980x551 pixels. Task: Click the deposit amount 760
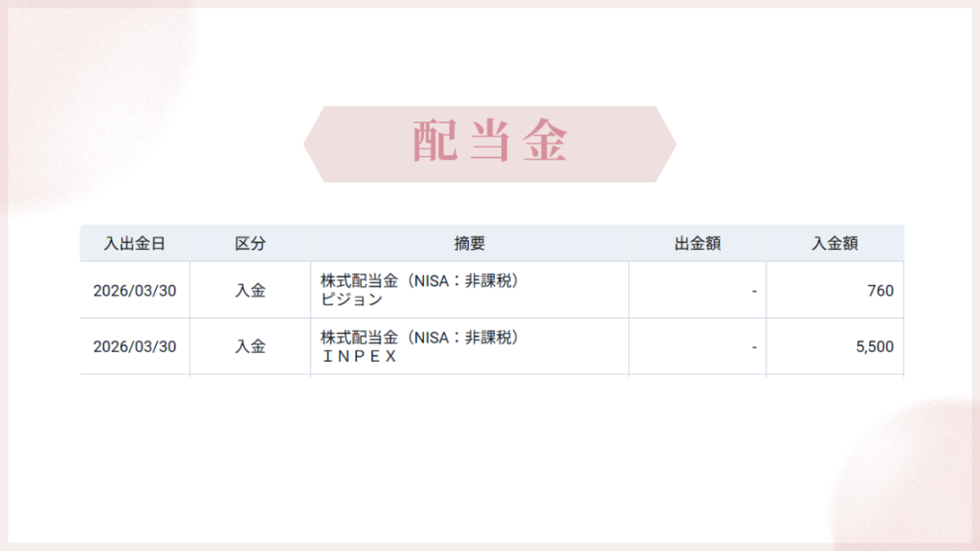(880, 291)
